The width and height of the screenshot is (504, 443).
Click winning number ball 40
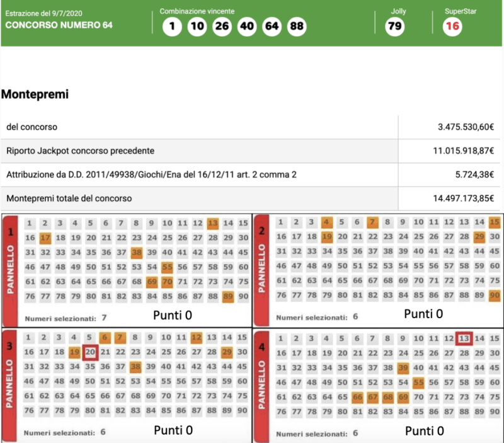point(246,27)
